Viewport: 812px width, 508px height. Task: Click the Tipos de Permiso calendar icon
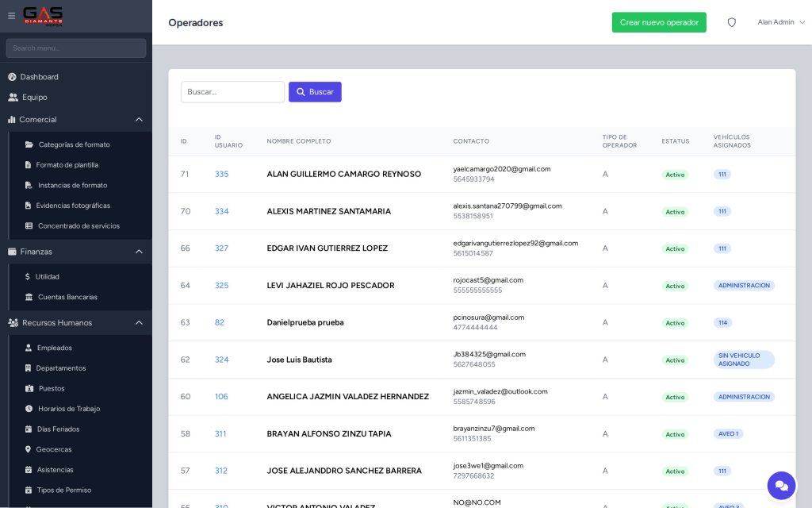click(28, 490)
